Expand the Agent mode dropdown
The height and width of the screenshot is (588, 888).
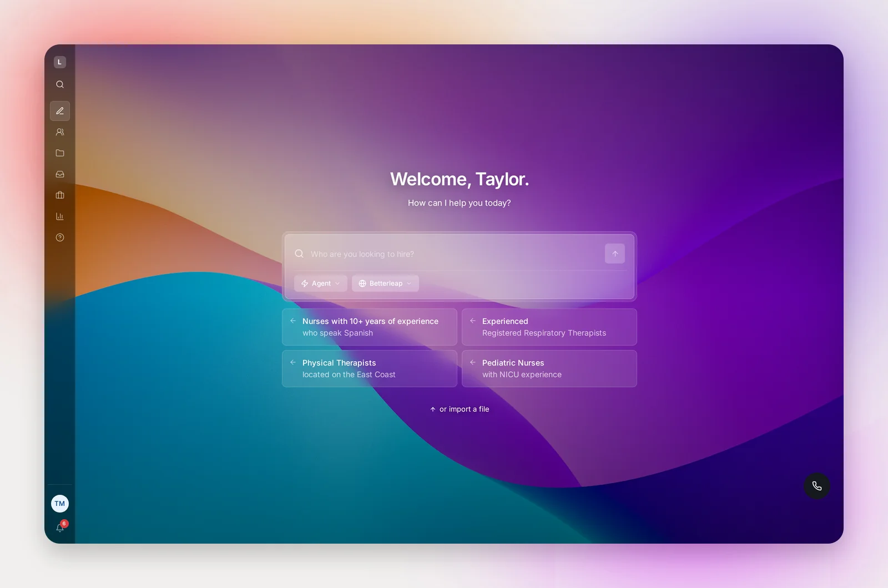321,283
